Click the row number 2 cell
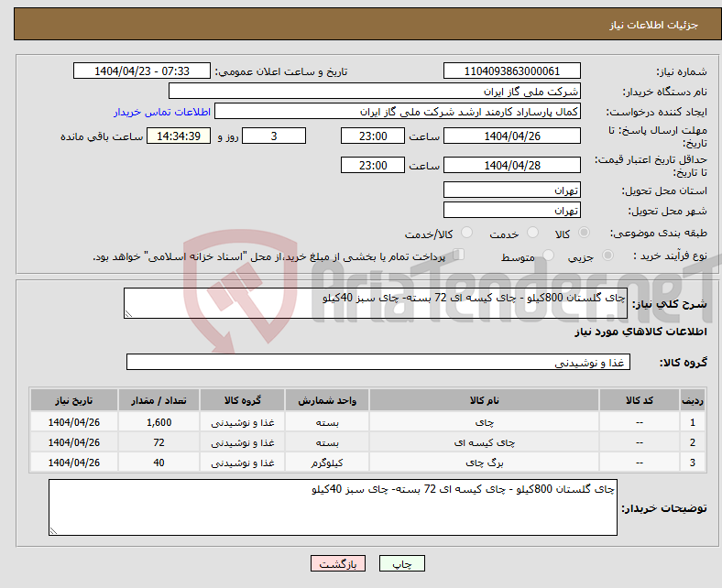The image size is (722, 588). point(693,442)
